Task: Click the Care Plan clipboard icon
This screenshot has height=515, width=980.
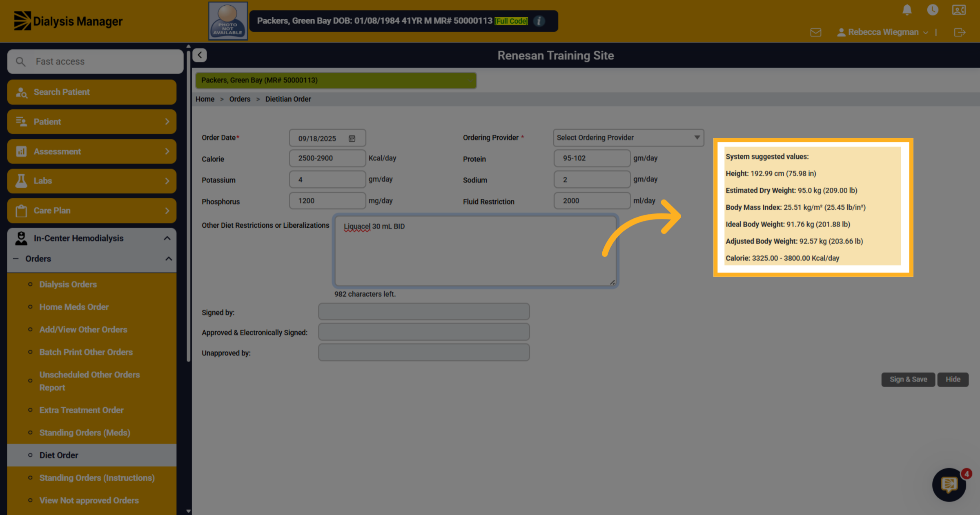Action: coord(21,211)
